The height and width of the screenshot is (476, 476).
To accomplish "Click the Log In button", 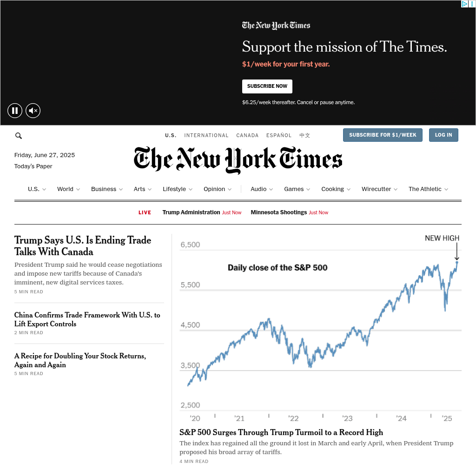I will tap(443, 135).
